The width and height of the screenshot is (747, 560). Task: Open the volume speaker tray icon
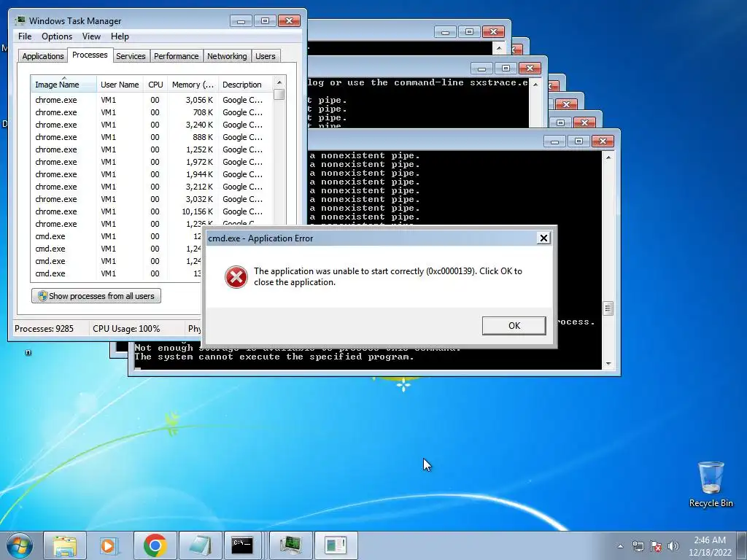tap(673, 546)
